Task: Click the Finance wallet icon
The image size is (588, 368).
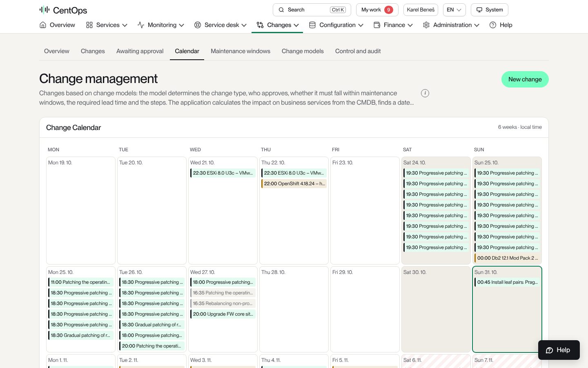Action: tap(377, 25)
